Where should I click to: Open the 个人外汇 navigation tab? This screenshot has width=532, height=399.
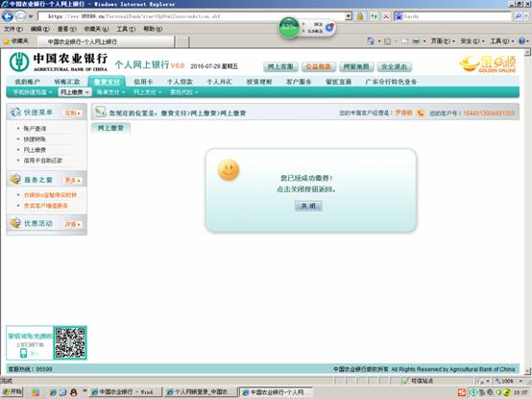click(x=220, y=82)
